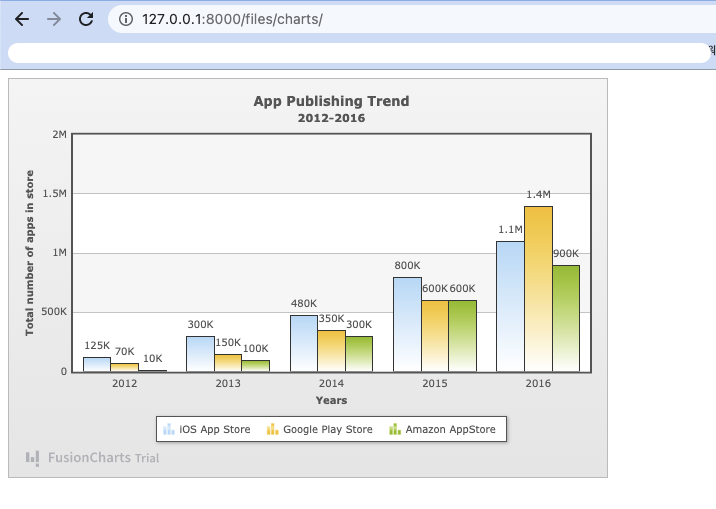Select the 2015 Amazon bar 600K

pos(463,336)
